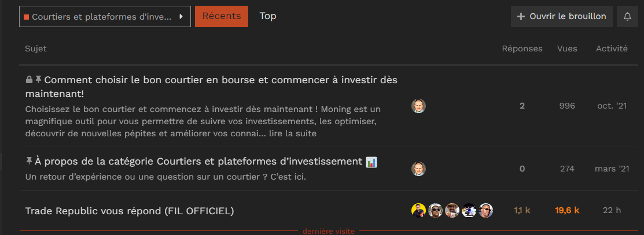Click lire la suite link
This screenshot has width=644, height=235.
tap(293, 134)
